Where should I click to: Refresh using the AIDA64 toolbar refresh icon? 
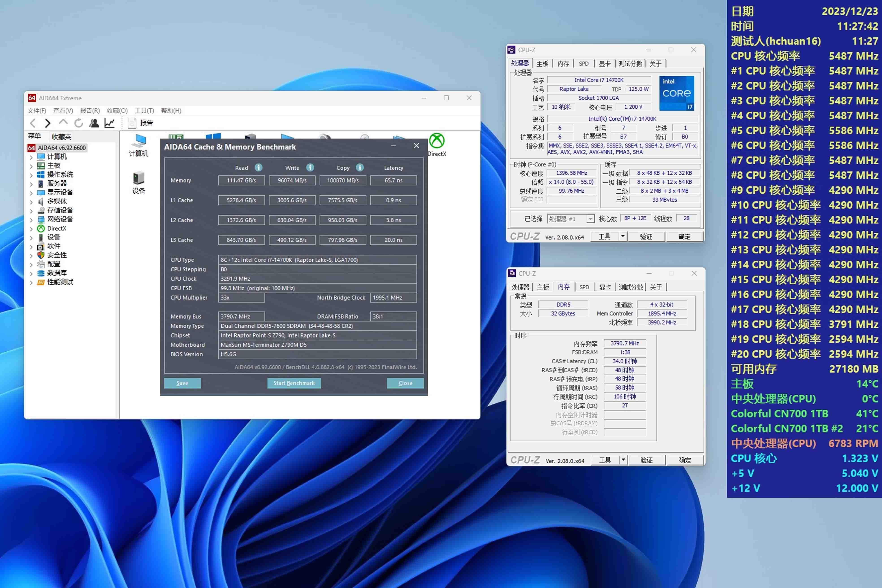click(x=78, y=123)
